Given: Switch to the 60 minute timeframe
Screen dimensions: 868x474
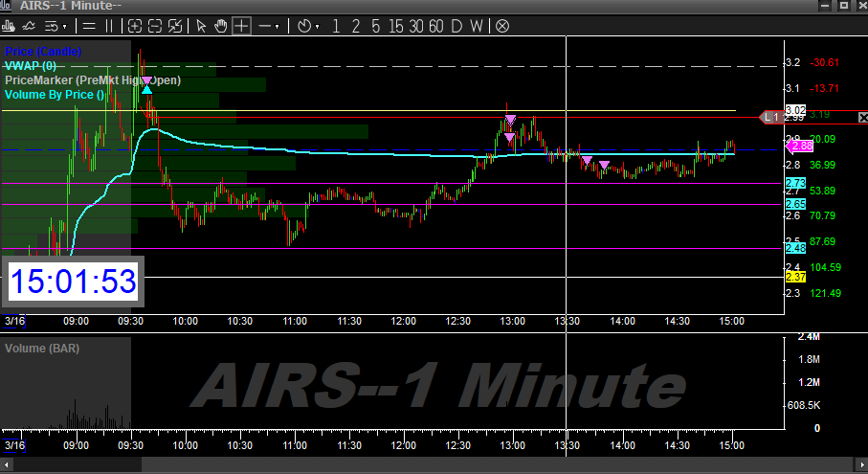Looking at the screenshot, I should (x=436, y=26).
